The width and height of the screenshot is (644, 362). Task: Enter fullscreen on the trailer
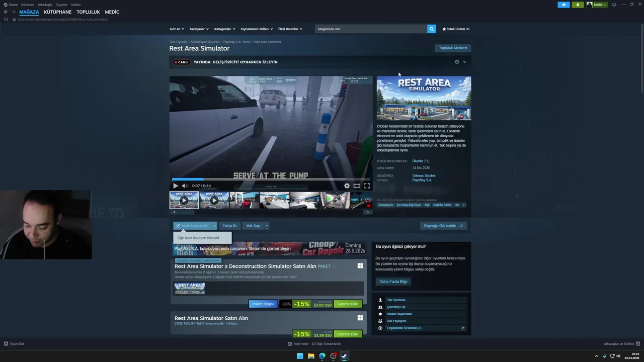click(367, 186)
